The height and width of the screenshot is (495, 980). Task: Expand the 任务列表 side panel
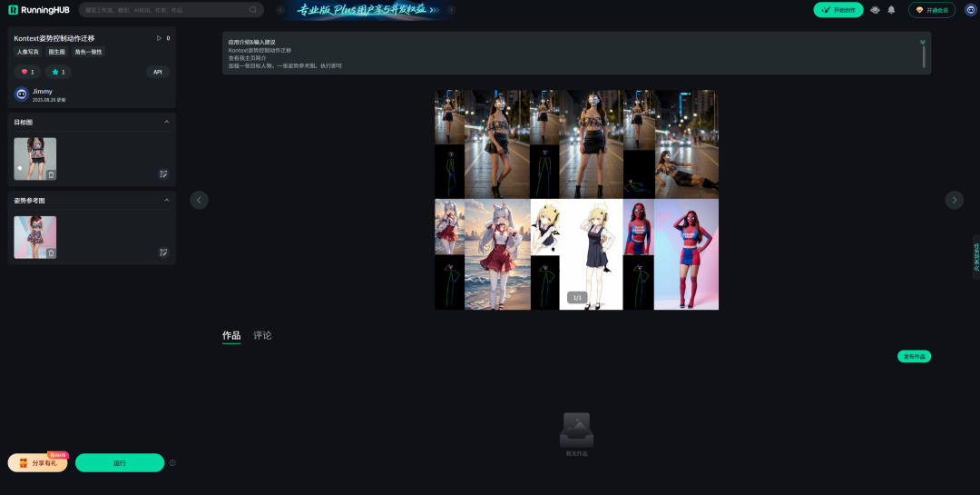pos(975,257)
